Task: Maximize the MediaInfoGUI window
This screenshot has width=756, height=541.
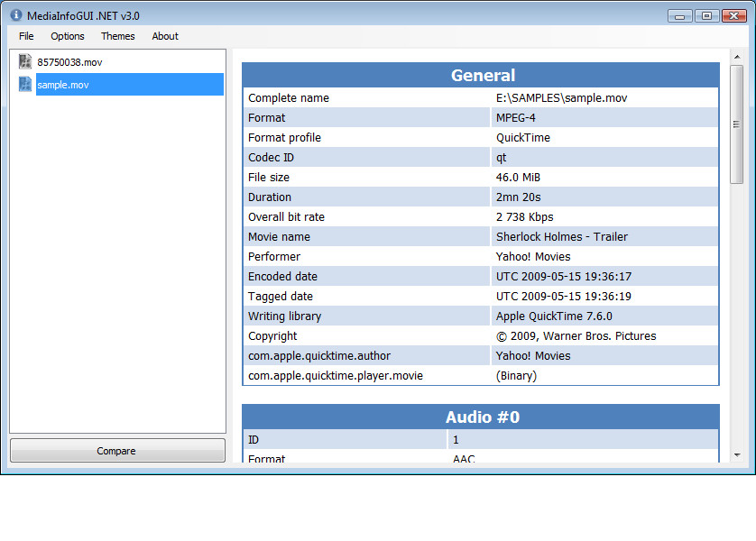Action: [x=706, y=16]
